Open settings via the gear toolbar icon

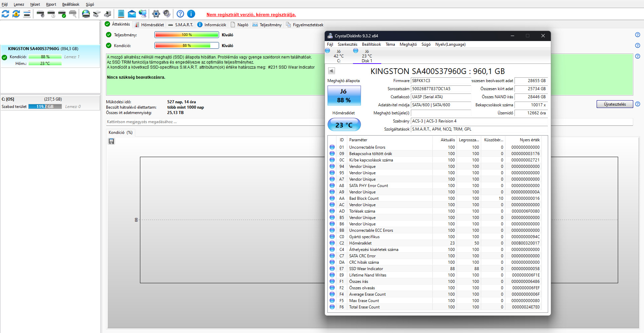tap(156, 14)
